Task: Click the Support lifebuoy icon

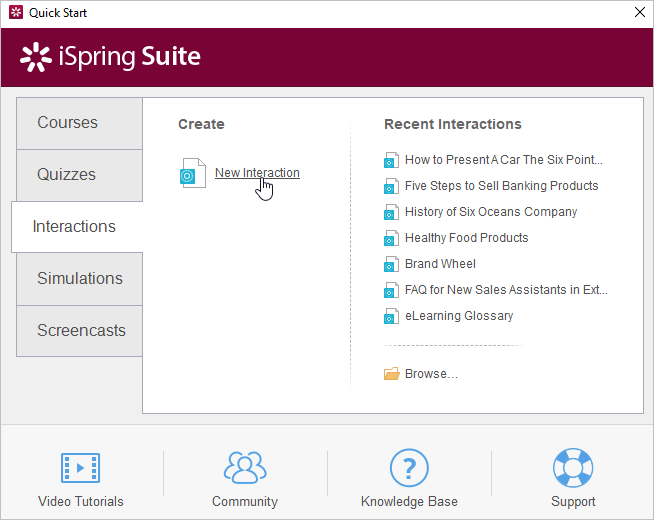Action: tap(573, 467)
